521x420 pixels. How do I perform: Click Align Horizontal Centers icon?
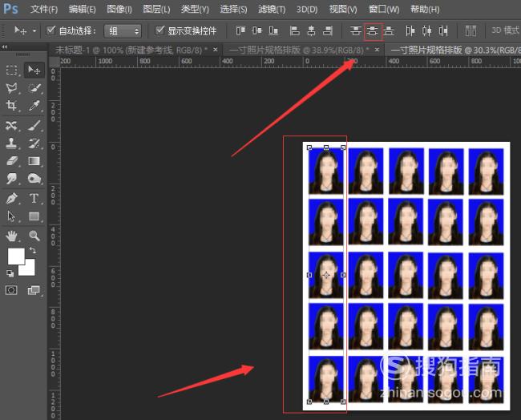click(x=311, y=31)
